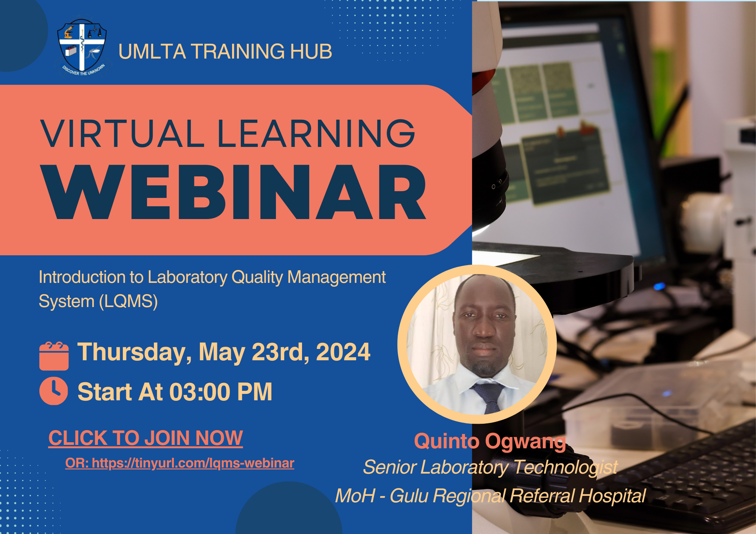Viewport: 756px width, 534px height.
Task: Open the CLICK TO JOIN NOW link
Action: 146,438
